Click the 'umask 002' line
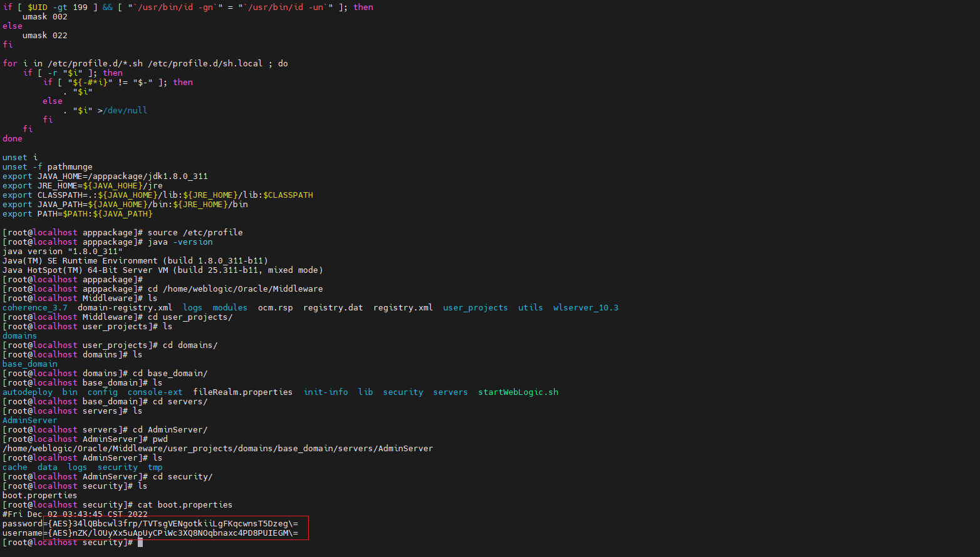This screenshot has width=980, height=557. pyautogui.click(x=44, y=17)
